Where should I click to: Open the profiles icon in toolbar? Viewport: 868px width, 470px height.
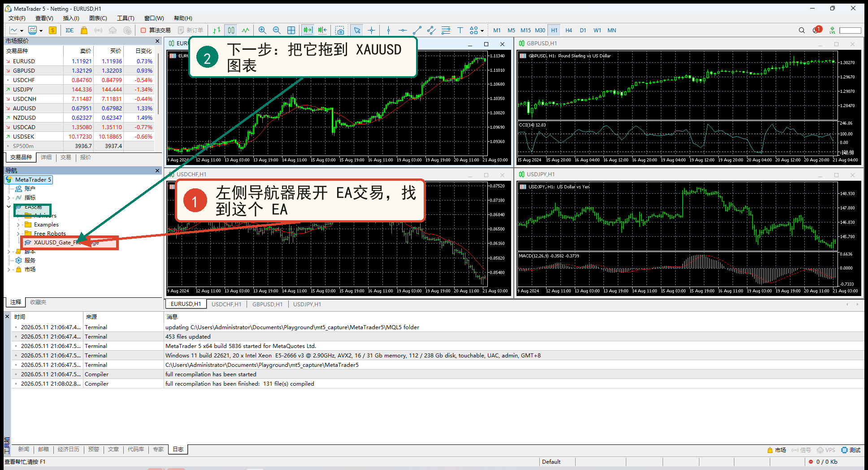[32, 30]
